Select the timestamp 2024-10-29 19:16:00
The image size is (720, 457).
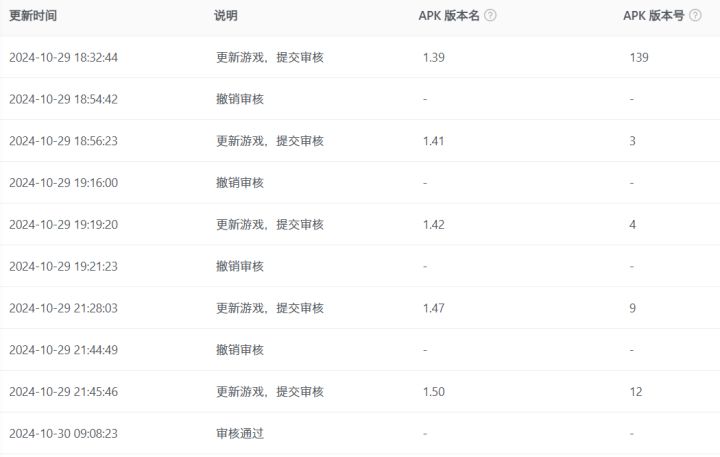click(63, 183)
